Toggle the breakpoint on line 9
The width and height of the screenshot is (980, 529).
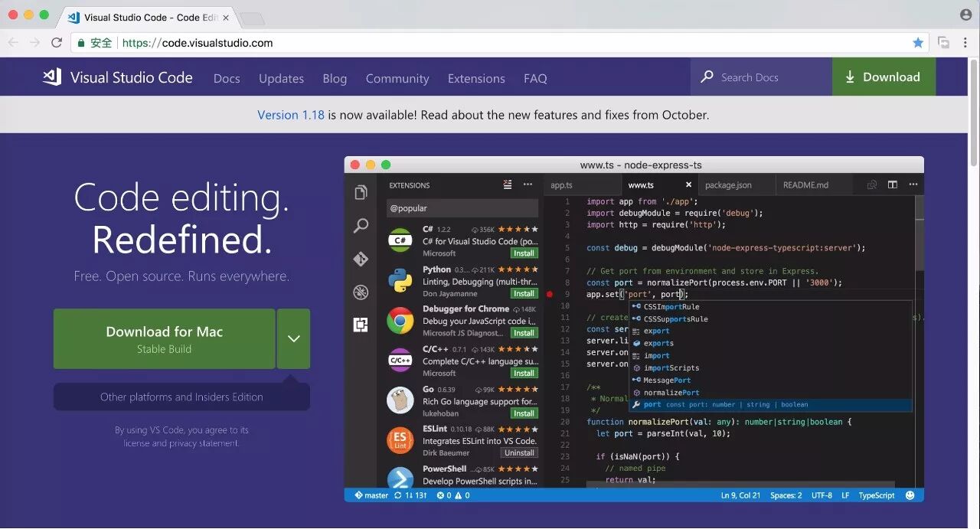coord(550,294)
